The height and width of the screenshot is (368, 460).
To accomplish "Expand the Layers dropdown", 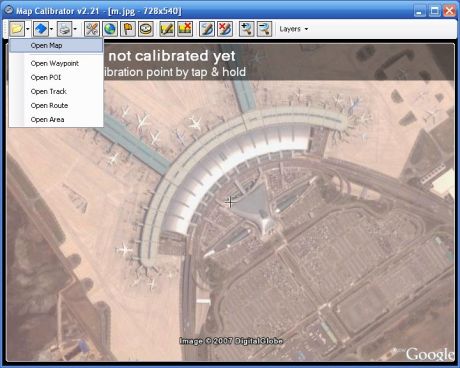I will 294,29.
